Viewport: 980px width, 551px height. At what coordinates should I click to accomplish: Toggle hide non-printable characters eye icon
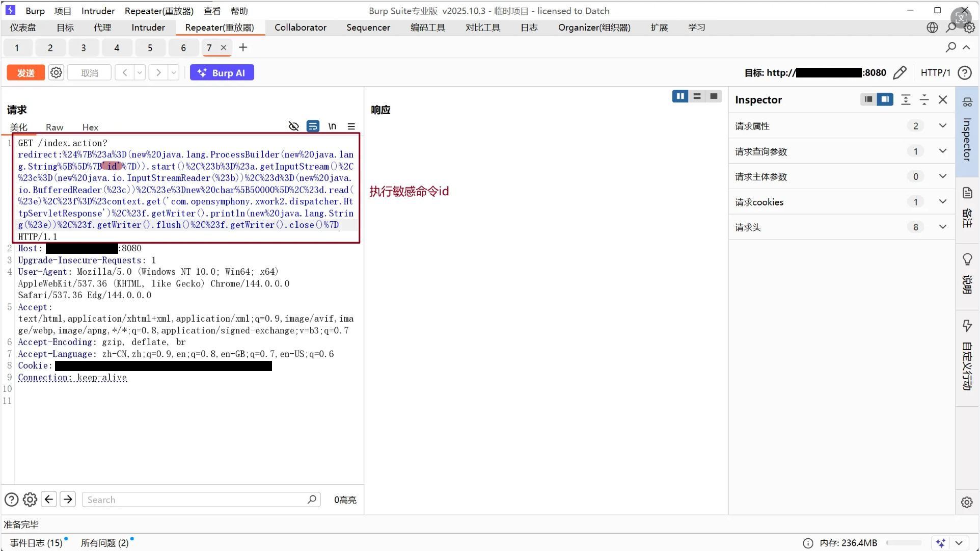pos(293,126)
